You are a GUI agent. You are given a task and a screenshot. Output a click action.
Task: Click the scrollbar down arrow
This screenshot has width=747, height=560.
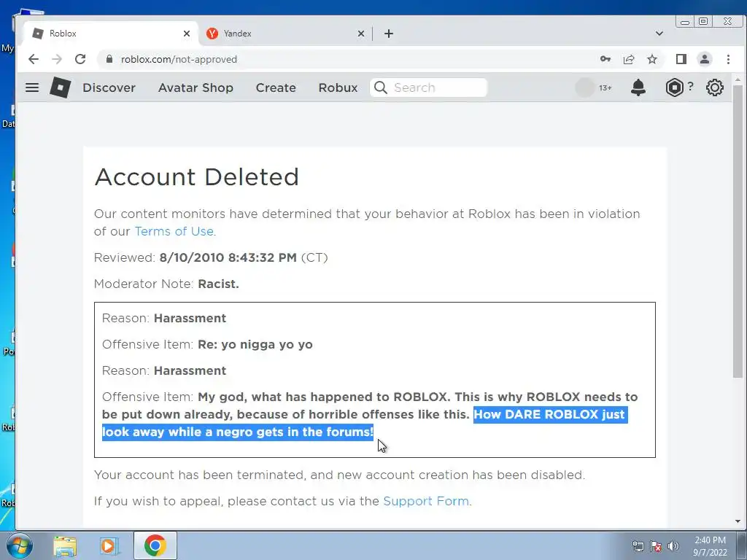coord(738,521)
